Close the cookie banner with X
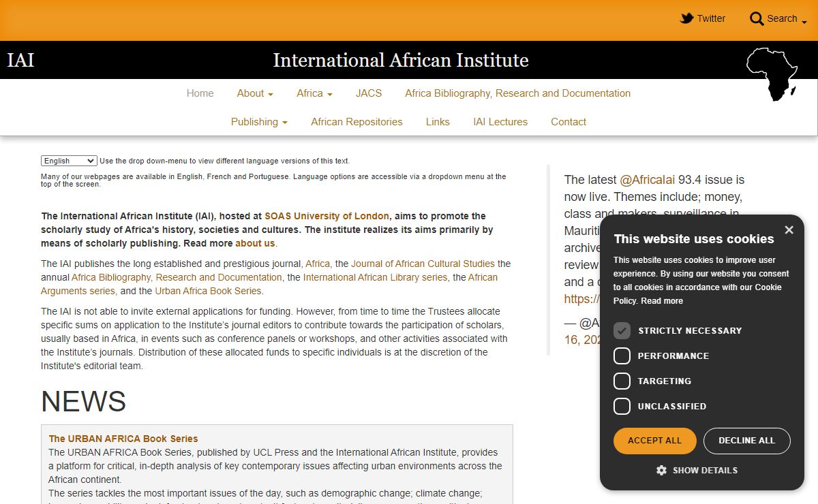The width and height of the screenshot is (818, 504). pyautogui.click(x=789, y=230)
